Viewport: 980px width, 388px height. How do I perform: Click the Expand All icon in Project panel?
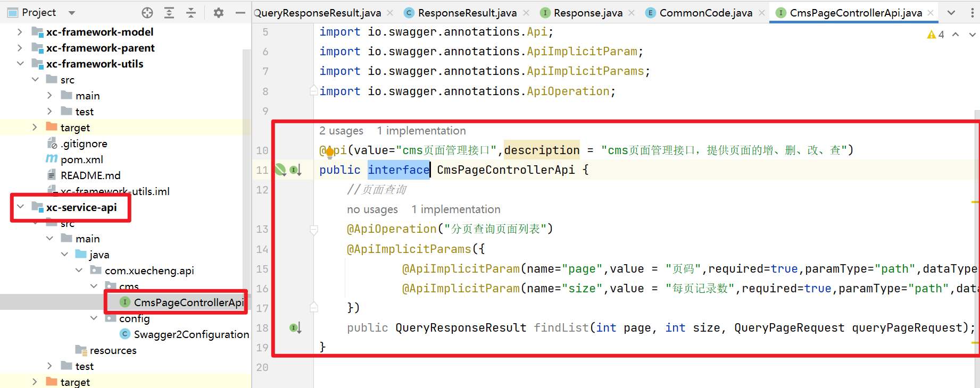point(169,13)
